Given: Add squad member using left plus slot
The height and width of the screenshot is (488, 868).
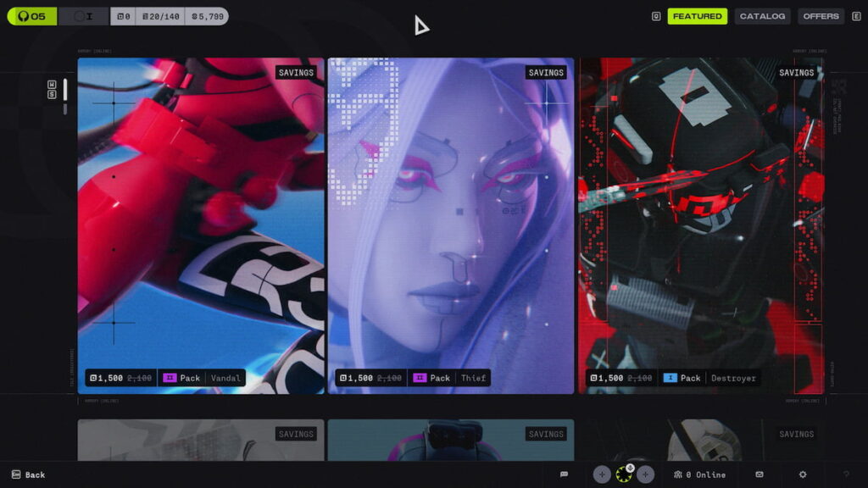Looking at the screenshot, I should [x=602, y=474].
